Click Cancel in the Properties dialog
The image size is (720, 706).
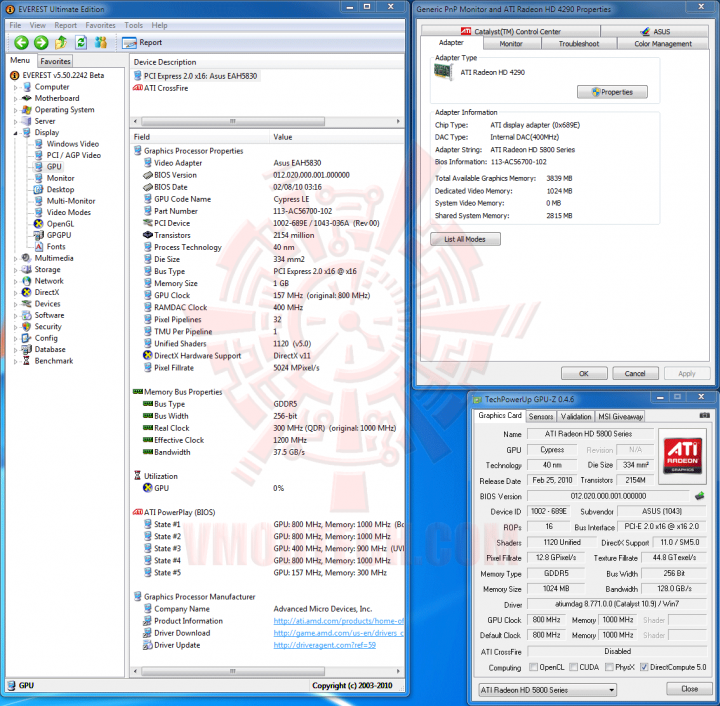pyautogui.click(x=635, y=373)
